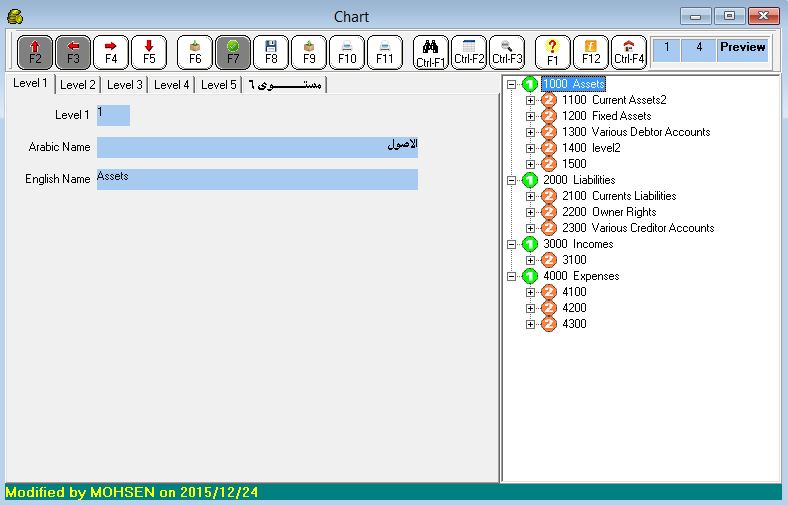This screenshot has height=505, width=788.
Task: Open the Level 5 tab
Action: pyautogui.click(x=219, y=85)
